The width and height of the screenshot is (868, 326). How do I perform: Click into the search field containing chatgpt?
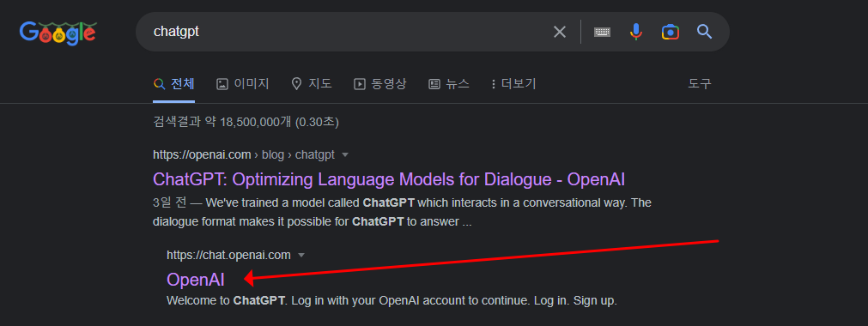click(x=349, y=32)
